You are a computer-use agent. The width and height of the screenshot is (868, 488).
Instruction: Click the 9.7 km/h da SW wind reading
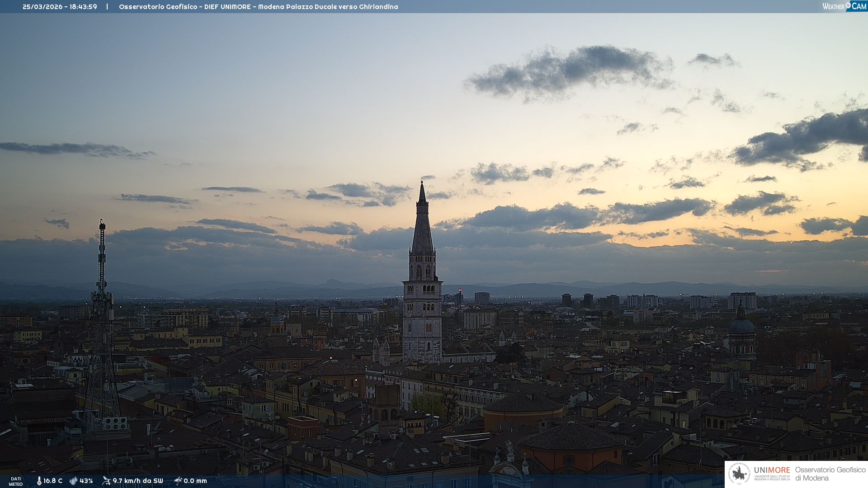[x=137, y=481]
